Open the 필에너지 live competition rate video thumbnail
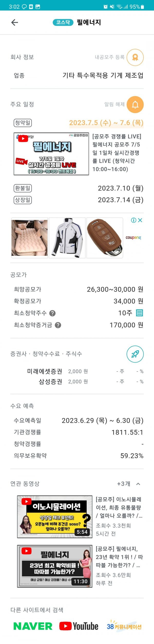The image size is (154, 644). pos(51,154)
